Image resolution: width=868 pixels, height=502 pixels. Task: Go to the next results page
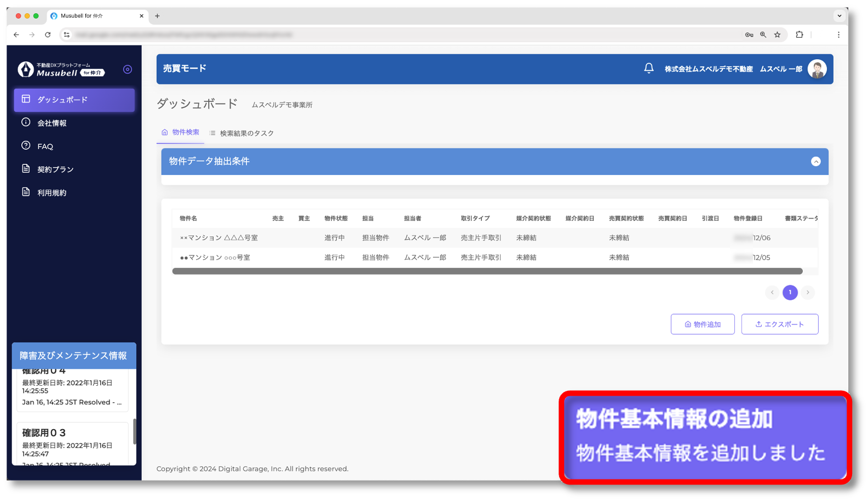(808, 293)
